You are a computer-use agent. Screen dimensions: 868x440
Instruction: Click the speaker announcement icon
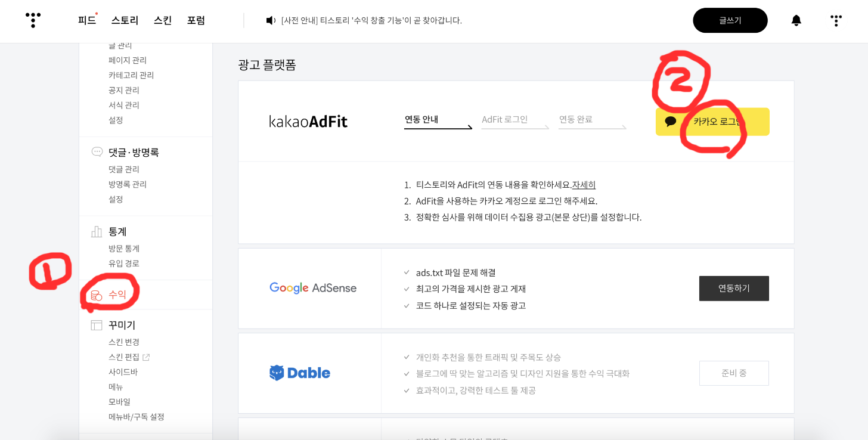271,20
